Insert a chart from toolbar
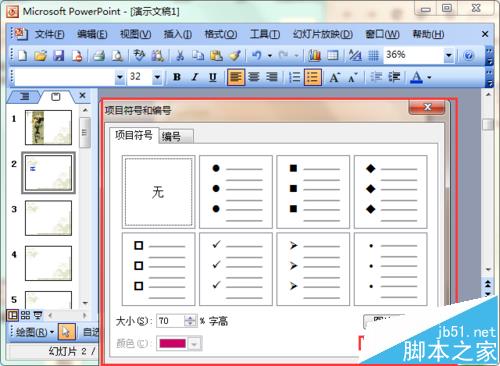The height and width of the screenshot is (366, 500). [x=314, y=56]
